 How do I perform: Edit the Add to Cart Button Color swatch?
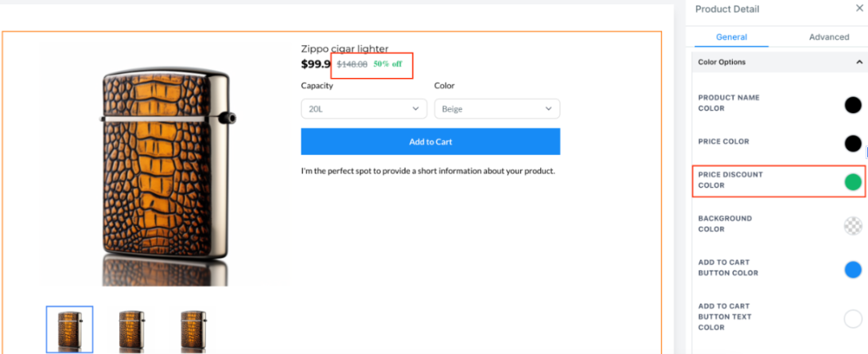click(x=853, y=270)
